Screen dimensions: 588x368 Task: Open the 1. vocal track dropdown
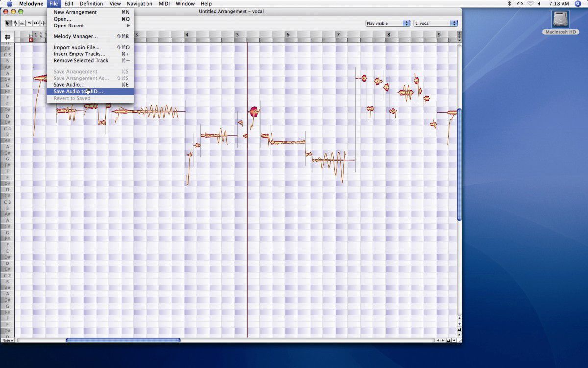pyautogui.click(x=436, y=23)
